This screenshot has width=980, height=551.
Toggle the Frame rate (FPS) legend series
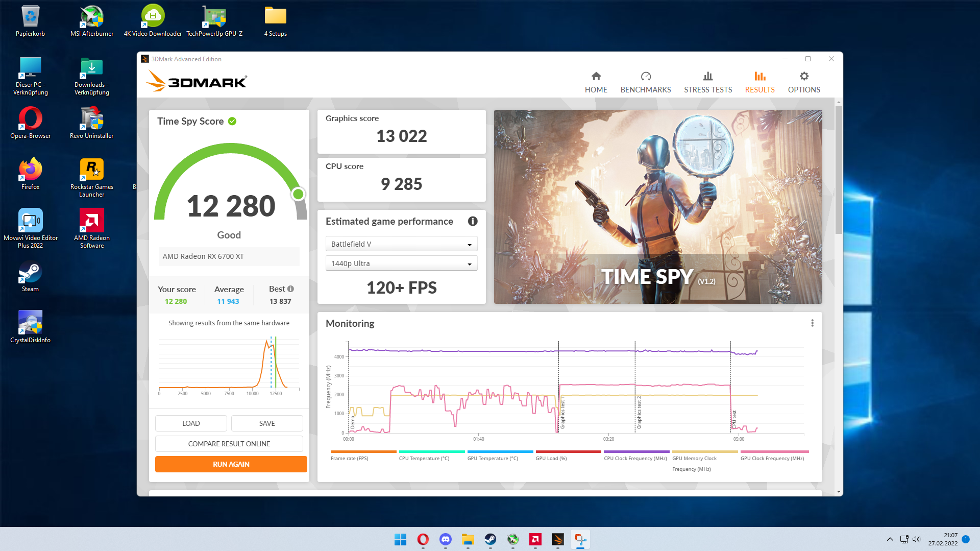[363, 456]
